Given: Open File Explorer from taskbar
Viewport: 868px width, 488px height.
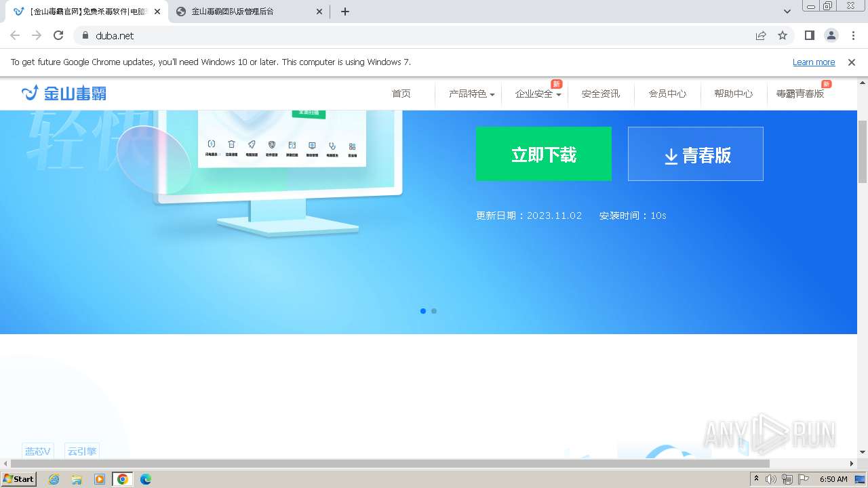Looking at the screenshot, I should (x=77, y=479).
